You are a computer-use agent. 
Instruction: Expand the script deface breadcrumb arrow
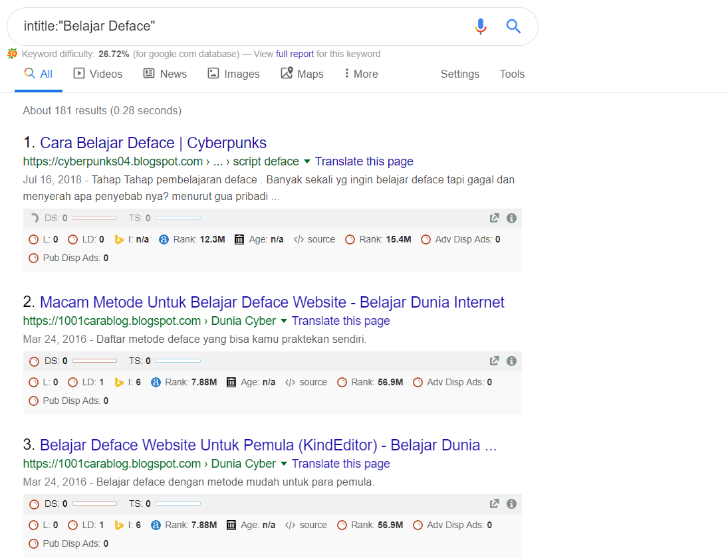(x=306, y=161)
